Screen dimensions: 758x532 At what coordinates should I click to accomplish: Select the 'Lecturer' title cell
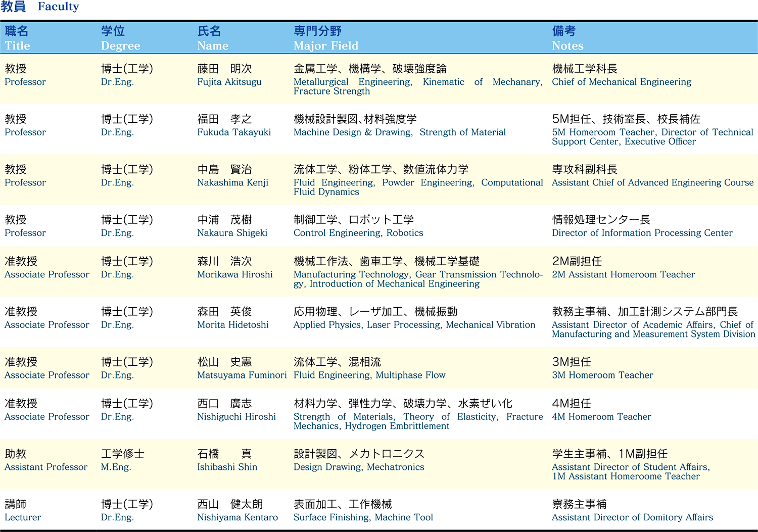click(x=23, y=518)
